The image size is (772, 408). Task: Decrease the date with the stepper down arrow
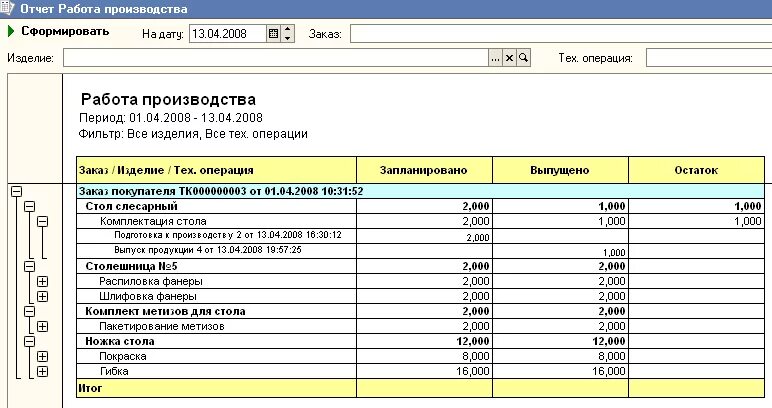tap(288, 38)
